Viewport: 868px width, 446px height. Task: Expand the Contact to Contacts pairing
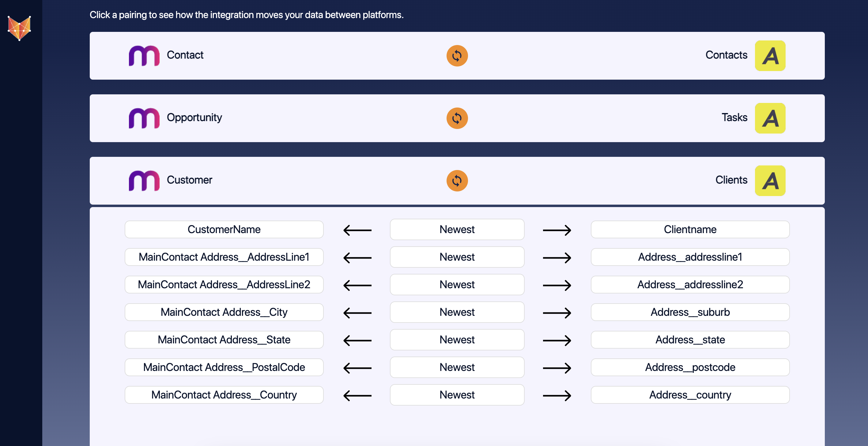303,56
